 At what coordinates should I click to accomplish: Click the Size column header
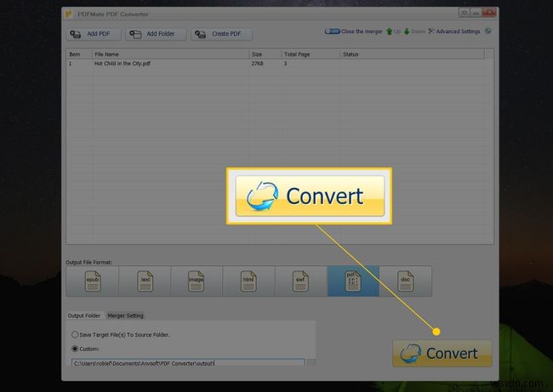pyautogui.click(x=265, y=54)
